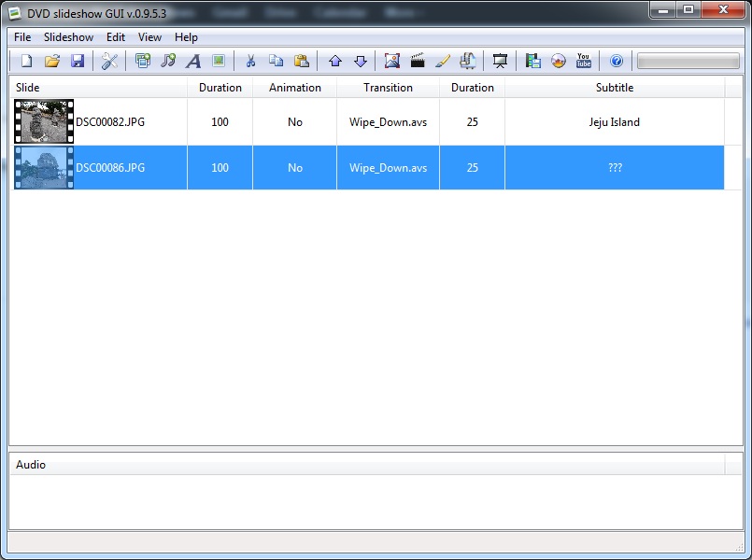Click the No animation cell of DSC00086.JPG
752x560 pixels.
pos(295,168)
